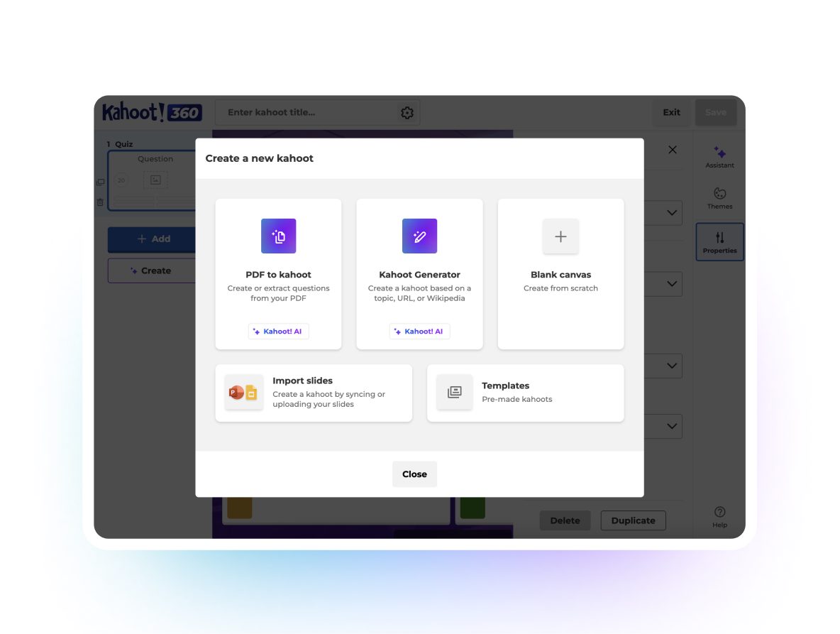Open the Assistant sparkle panel

tap(719, 156)
